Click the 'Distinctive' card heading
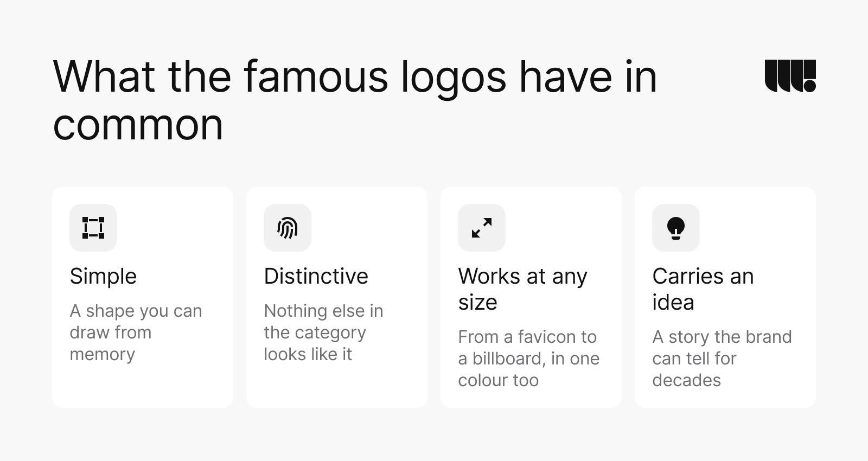This screenshot has height=461, width=868. pos(316,277)
